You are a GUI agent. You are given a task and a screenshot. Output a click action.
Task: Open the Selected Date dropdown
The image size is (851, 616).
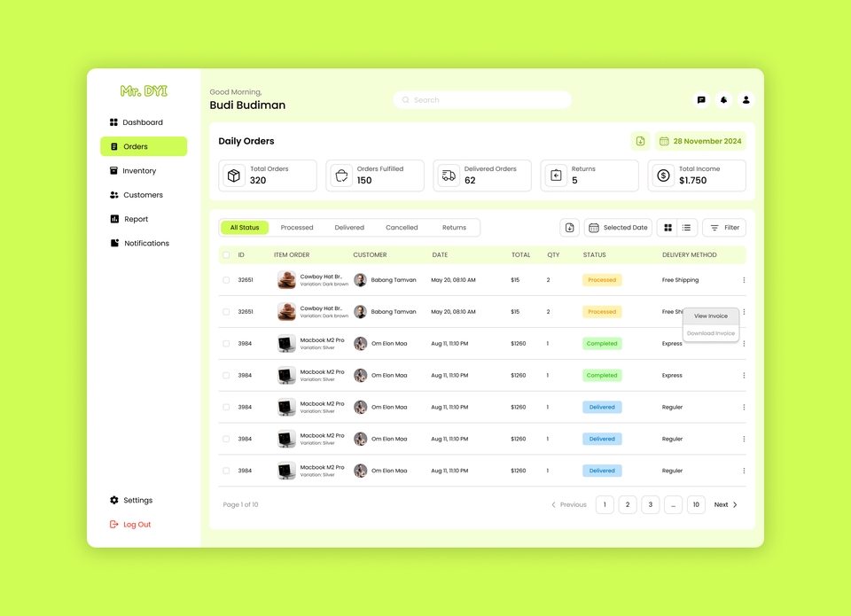pyautogui.click(x=618, y=227)
